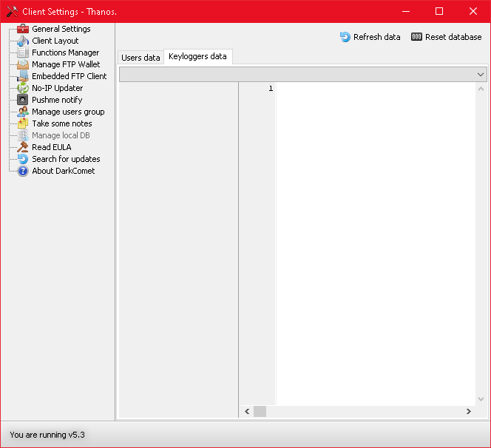
Task: Click the vertical scrollbar down arrow
Action: [x=481, y=398]
